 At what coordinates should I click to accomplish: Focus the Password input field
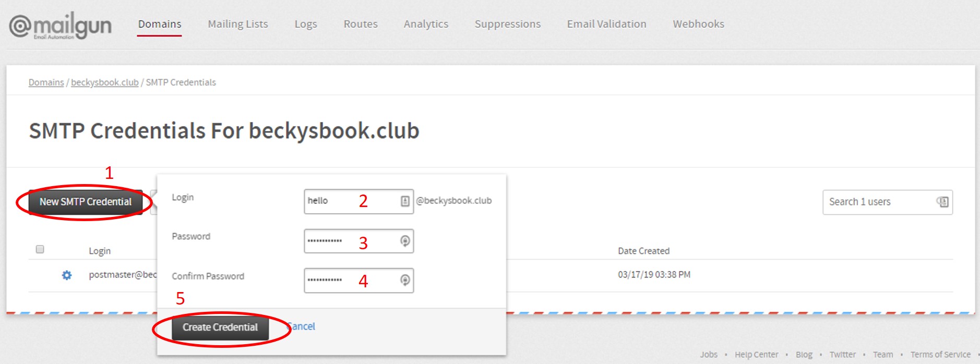tap(359, 241)
